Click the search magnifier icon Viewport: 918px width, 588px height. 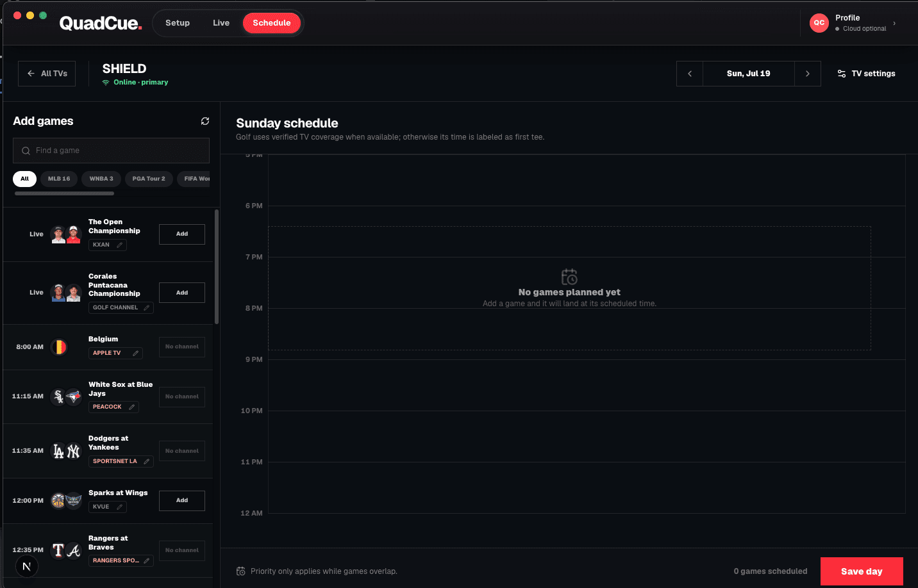26,151
